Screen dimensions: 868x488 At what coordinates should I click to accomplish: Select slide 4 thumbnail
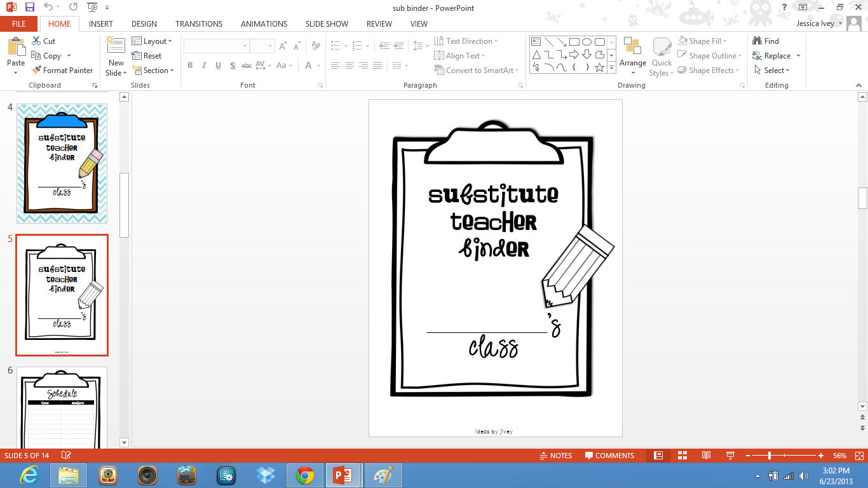coord(62,164)
